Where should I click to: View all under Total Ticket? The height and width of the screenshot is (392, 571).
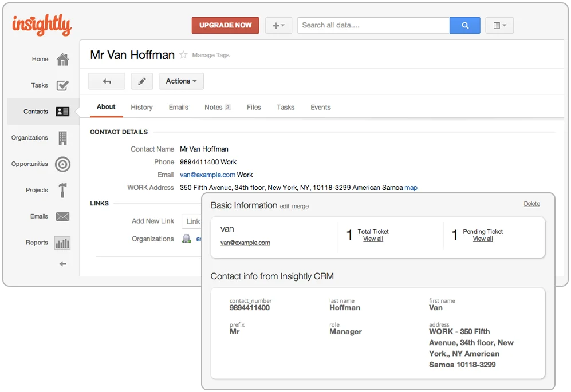(x=373, y=239)
